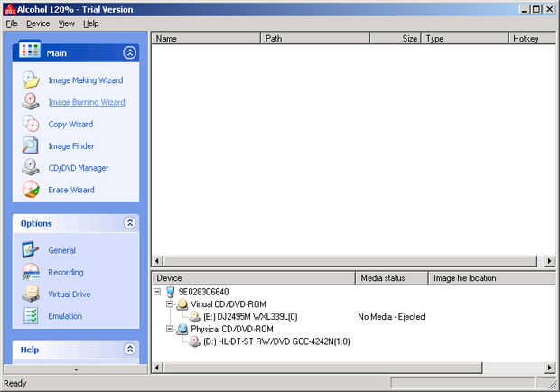The height and width of the screenshot is (392, 560).
Task: Click device list scrollbar left arrow
Action: (x=157, y=367)
